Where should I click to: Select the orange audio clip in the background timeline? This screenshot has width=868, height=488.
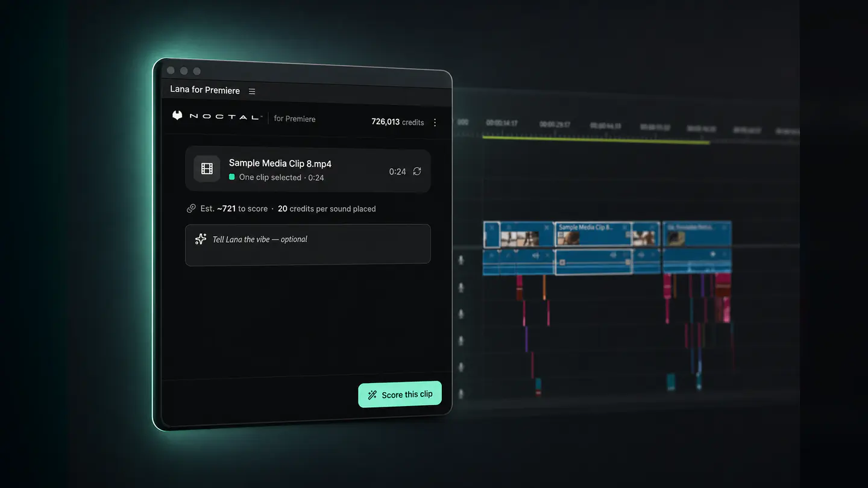(x=544, y=287)
